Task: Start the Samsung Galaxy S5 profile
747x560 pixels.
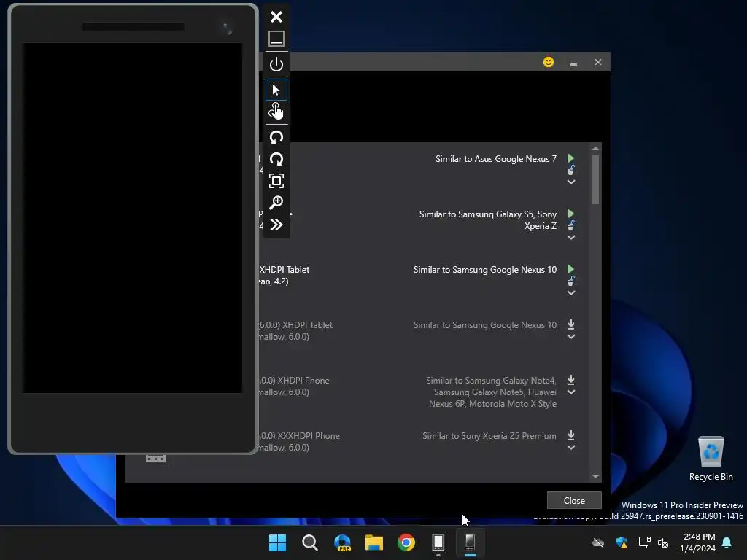Action: (570, 214)
